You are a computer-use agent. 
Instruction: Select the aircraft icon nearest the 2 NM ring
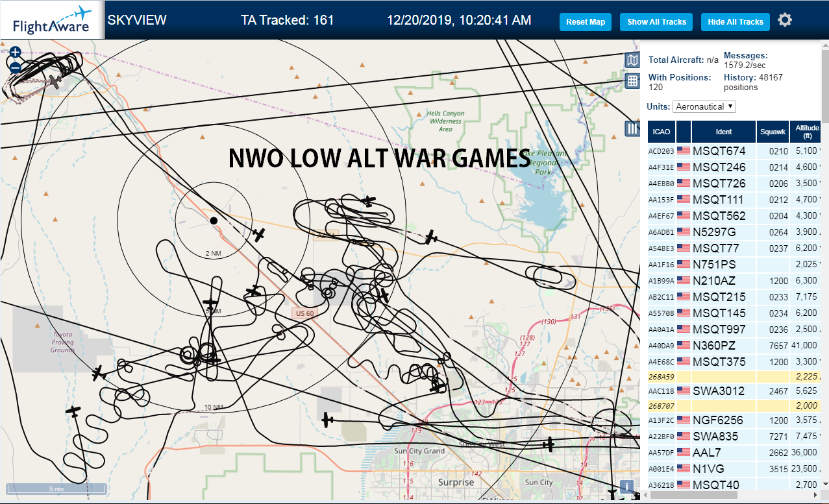coord(259,234)
